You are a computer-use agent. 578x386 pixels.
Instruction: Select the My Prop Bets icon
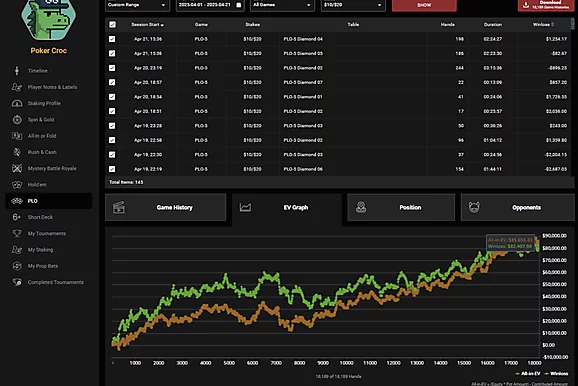pyautogui.click(x=17, y=266)
